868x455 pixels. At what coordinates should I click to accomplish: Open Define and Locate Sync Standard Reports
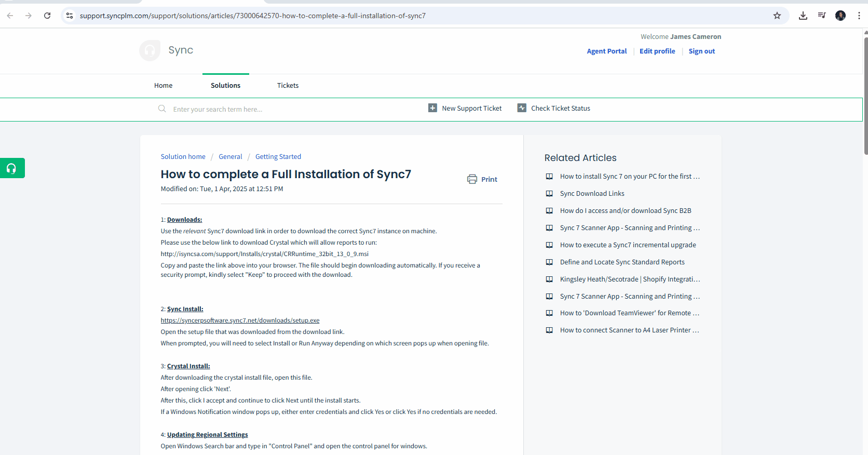point(622,262)
